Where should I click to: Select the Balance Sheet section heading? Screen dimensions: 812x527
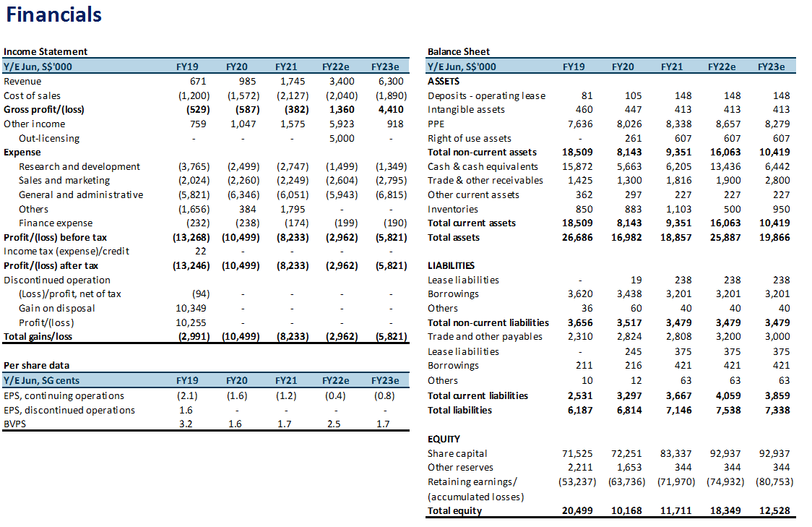458,51
